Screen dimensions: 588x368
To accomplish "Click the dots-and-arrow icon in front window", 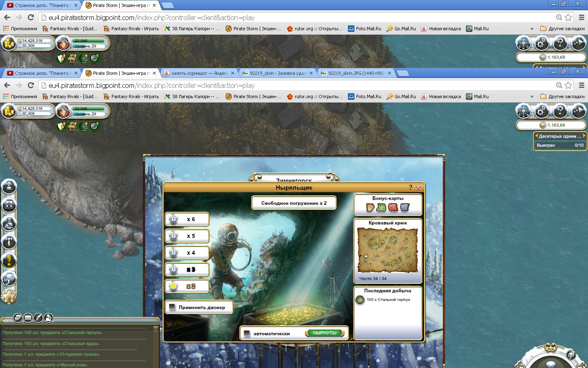I will coord(579,111).
